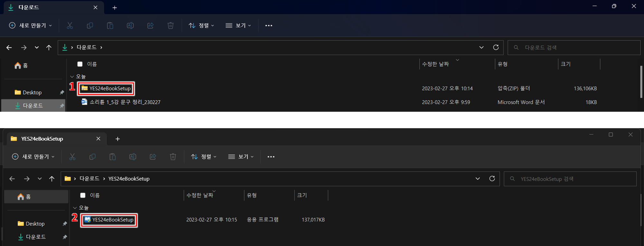
Task: Click the YES24eBookSetup 검색 search field
Action: click(570, 179)
